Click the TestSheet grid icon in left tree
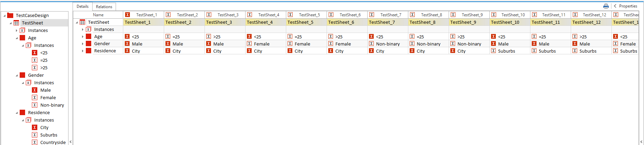 click(16, 23)
